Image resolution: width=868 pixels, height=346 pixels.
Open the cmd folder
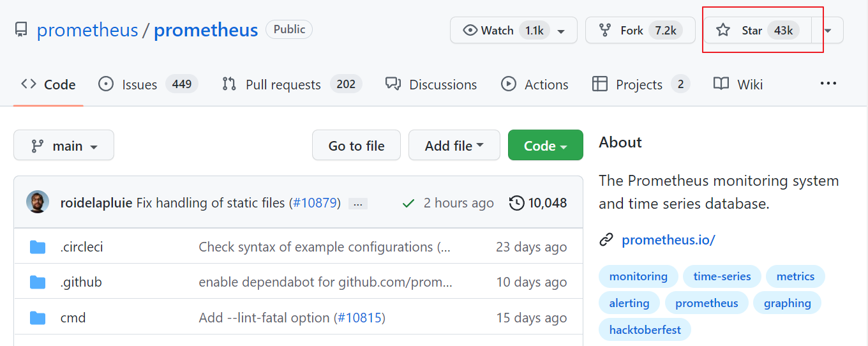[x=73, y=318]
